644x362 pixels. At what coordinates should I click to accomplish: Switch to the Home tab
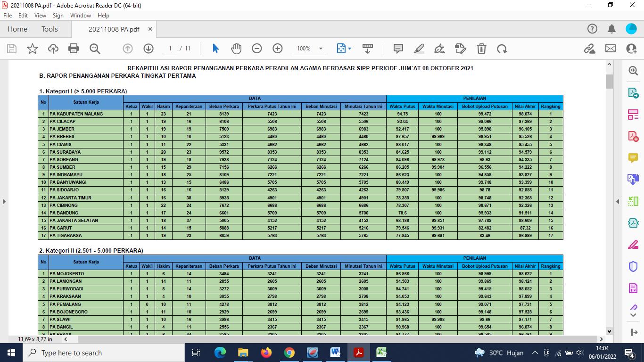(x=17, y=29)
